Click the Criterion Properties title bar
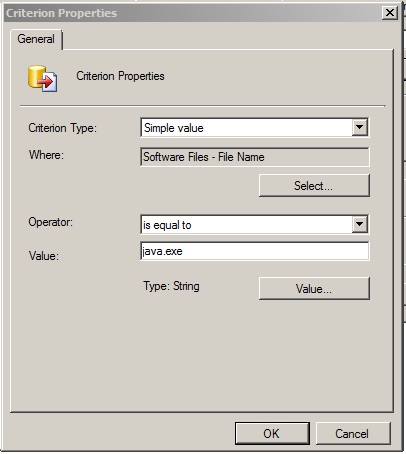The height and width of the screenshot is (454, 406). click(193, 13)
